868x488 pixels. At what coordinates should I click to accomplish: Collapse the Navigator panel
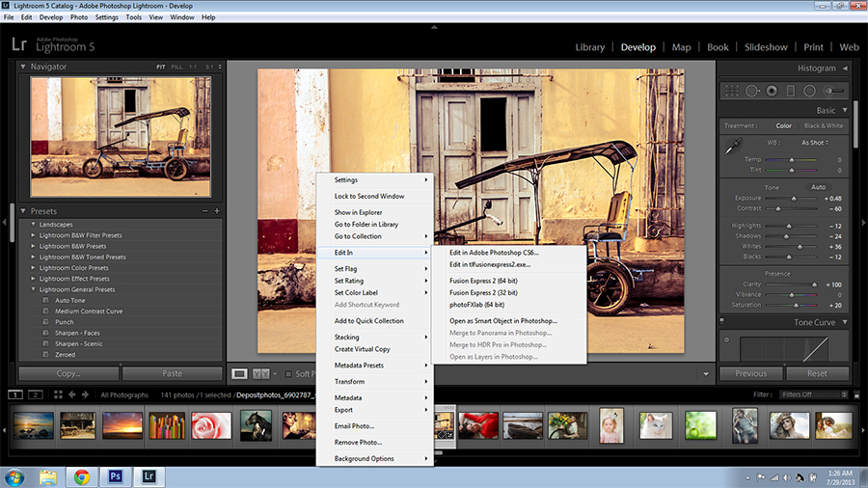tap(24, 67)
